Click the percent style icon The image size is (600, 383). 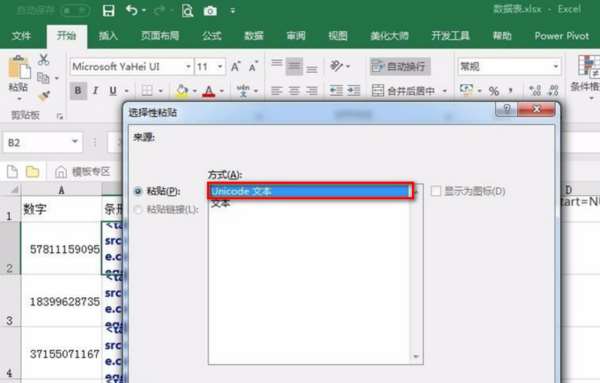(494, 91)
